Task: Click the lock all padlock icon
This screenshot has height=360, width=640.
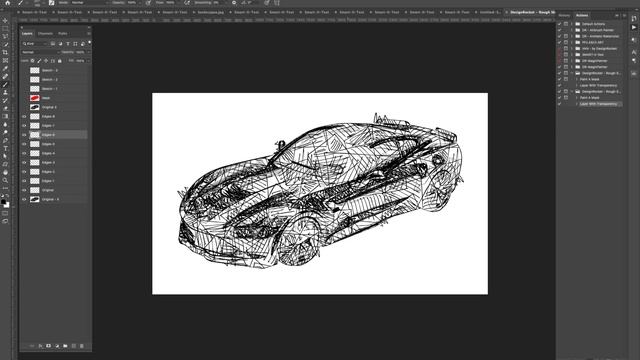Action: (x=60, y=61)
